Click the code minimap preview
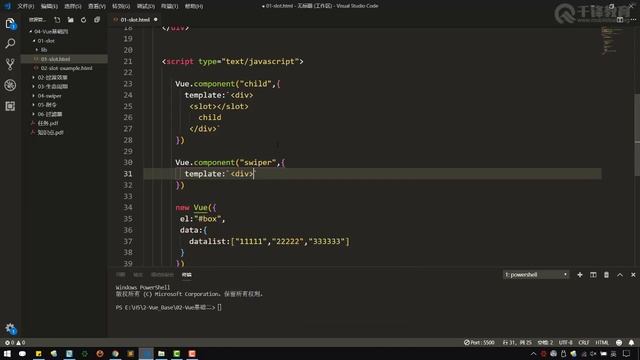640x360 pixels. (610, 41)
